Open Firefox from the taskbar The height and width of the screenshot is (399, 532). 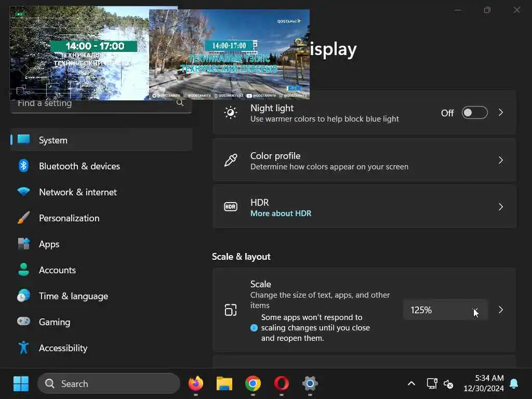coord(196,383)
